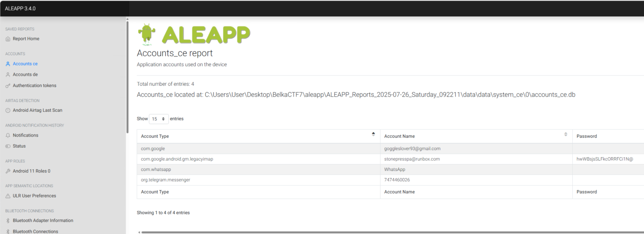
Task: Click the footer Account Name label
Action: click(399, 192)
